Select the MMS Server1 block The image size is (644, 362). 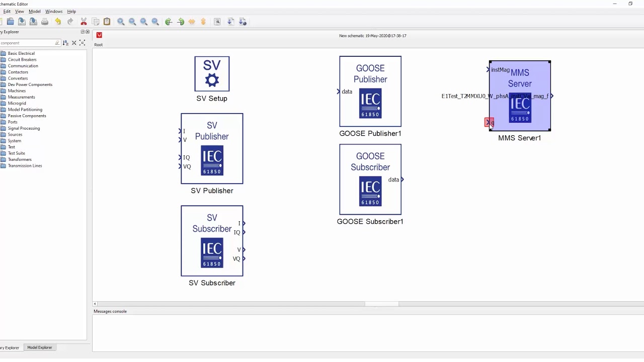520,96
